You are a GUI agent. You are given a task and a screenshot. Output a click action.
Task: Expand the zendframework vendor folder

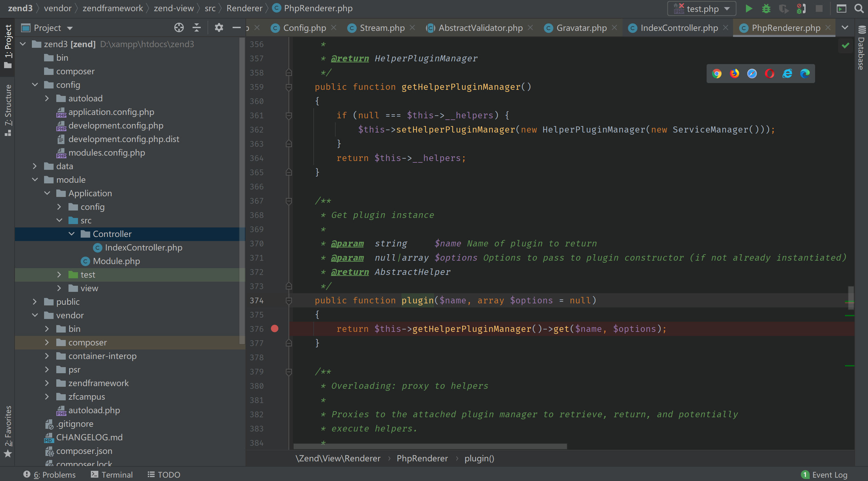click(x=47, y=383)
